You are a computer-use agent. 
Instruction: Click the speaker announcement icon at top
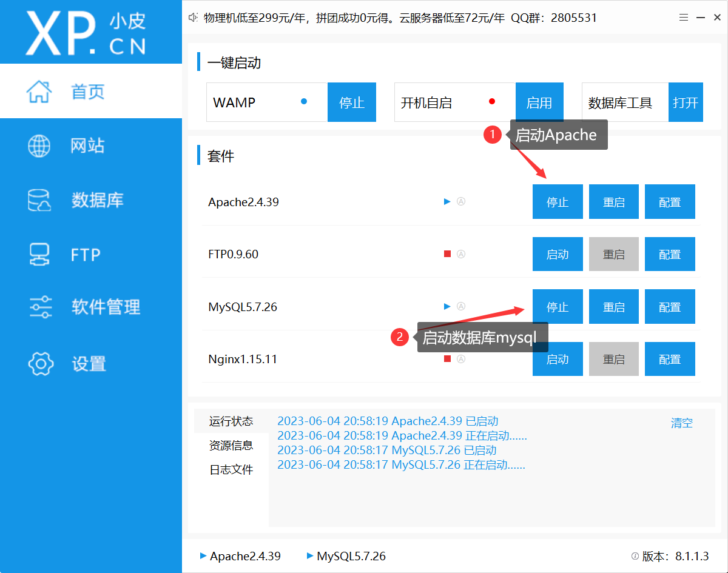(194, 18)
